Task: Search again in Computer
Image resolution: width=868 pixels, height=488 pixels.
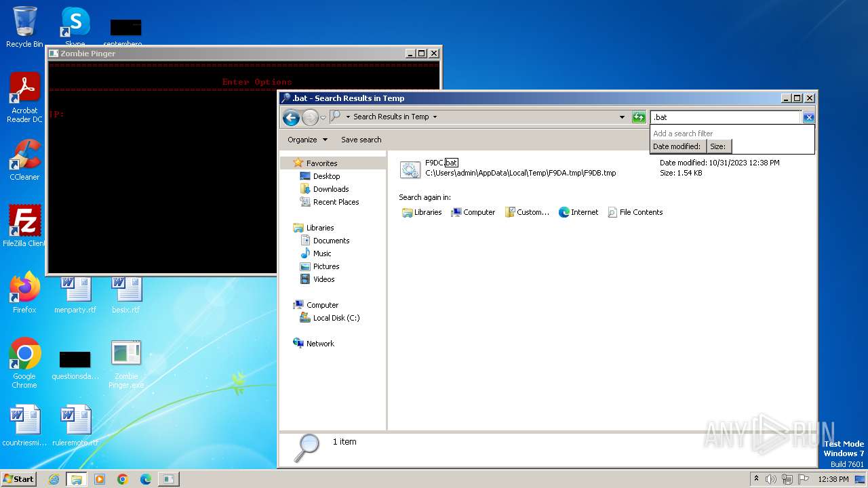Action: [473, 212]
